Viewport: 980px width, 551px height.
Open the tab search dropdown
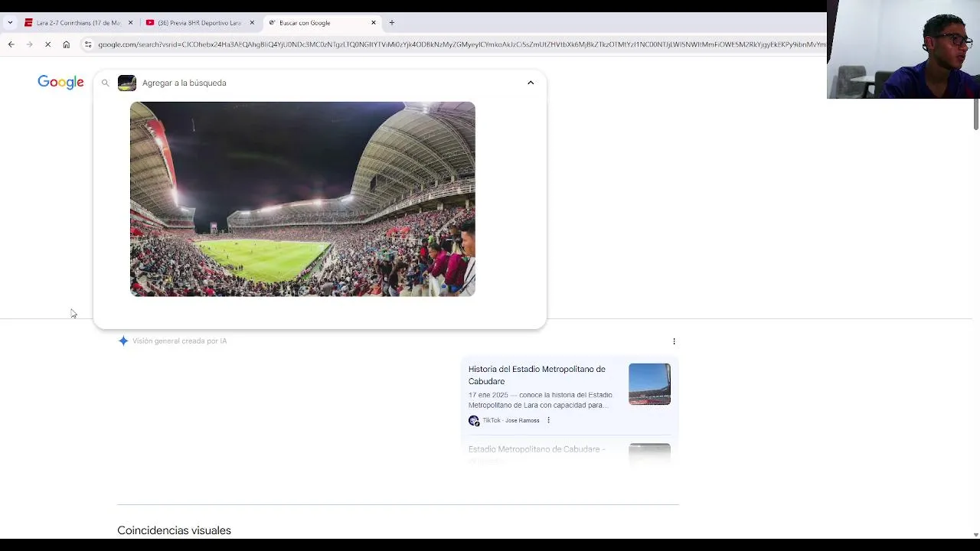[10, 23]
